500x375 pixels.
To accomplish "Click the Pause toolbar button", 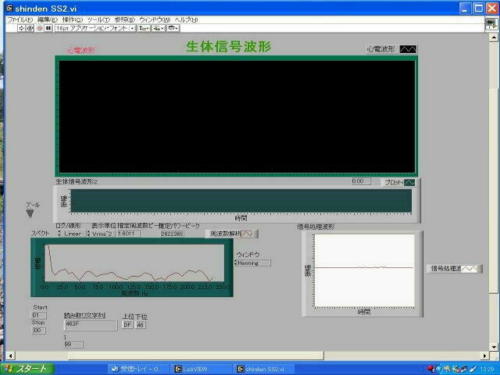I will [48, 28].
